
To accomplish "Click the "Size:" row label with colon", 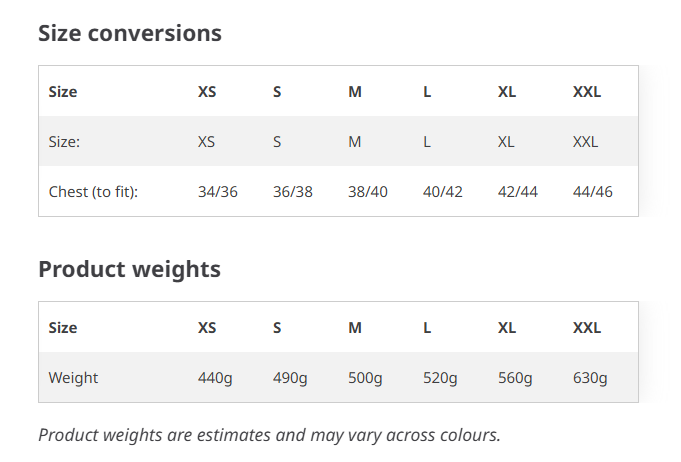I will click(x=64, y=142).
